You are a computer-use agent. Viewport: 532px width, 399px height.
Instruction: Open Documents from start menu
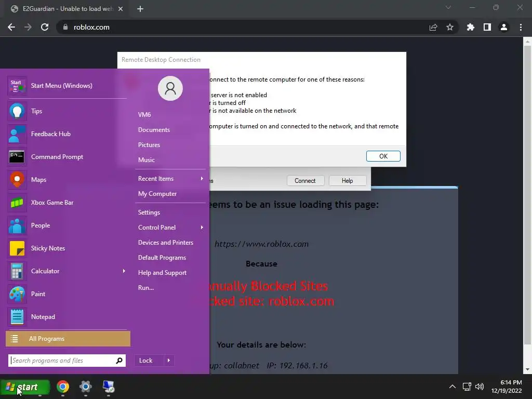[x=154, y=129]
